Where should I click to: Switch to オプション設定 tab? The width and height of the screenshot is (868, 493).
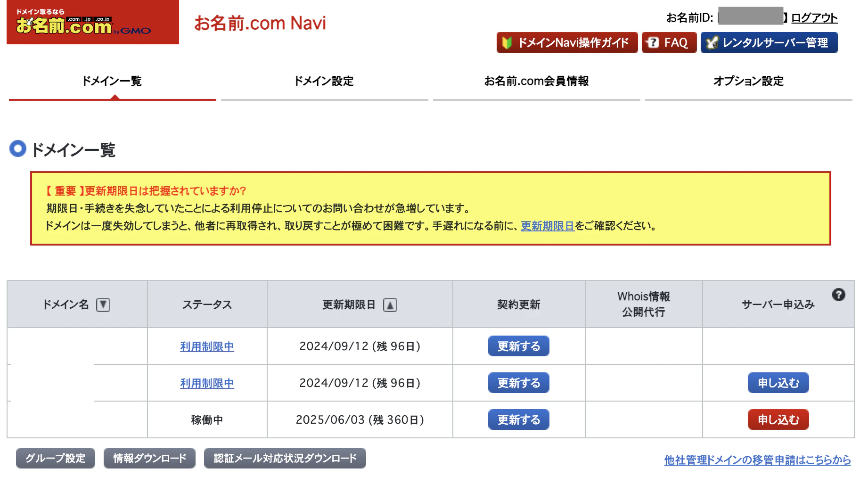[x=748, y=81]
